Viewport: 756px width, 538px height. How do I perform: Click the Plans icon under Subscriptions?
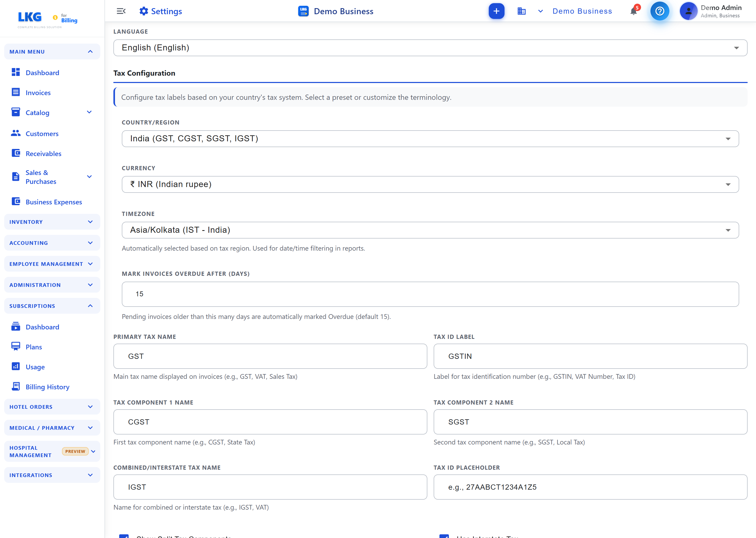click(x=15, y=346)
